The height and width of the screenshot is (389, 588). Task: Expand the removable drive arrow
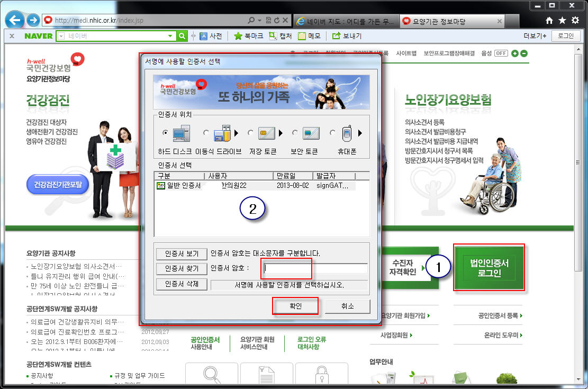point(236,133)
